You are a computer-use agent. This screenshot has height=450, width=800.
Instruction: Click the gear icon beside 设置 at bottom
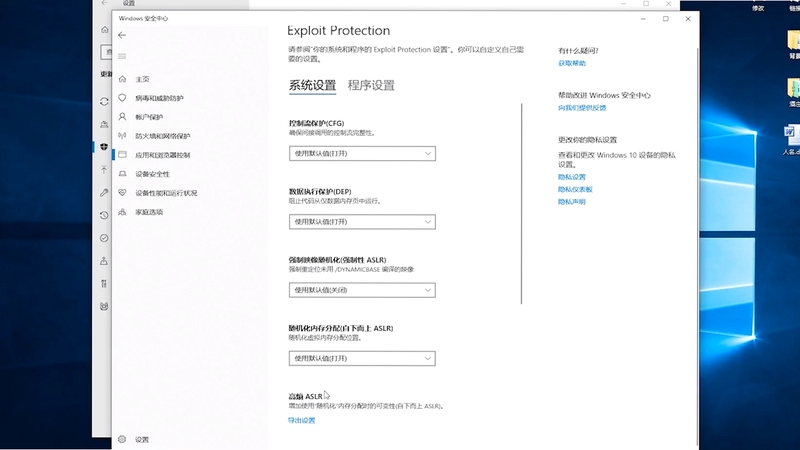pos(122,439)
